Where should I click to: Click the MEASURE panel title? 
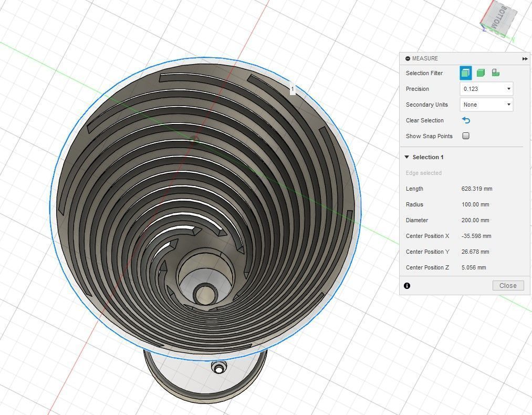pos(425,58)
